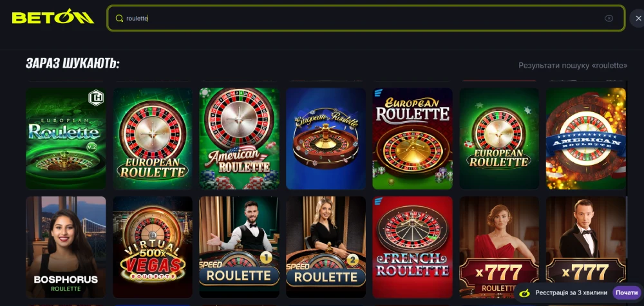Screen dimensions: 644x306
Task: Launch Virtual Vegas 500x Roulette
Action: point(153,247)
